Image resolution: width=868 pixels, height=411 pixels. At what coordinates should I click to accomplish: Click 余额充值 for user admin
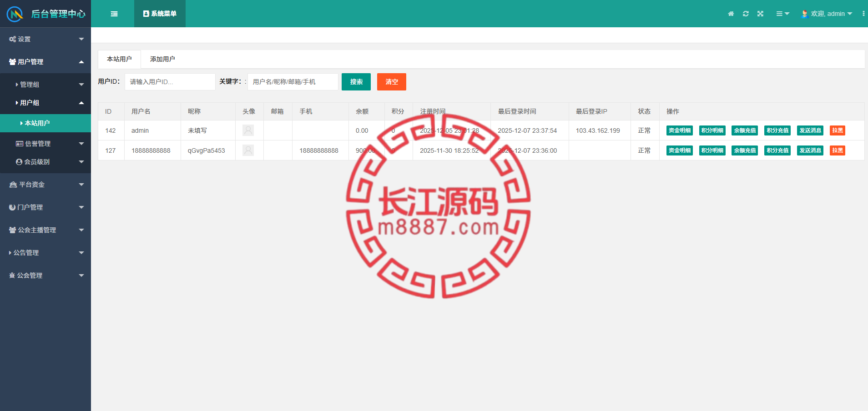(745, 130)
